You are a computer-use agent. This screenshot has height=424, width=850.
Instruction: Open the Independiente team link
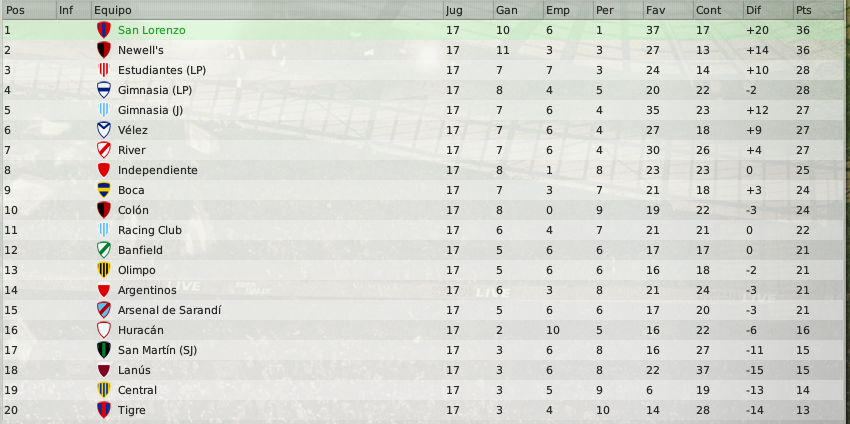pyautogui.click(x=158, y=170)
